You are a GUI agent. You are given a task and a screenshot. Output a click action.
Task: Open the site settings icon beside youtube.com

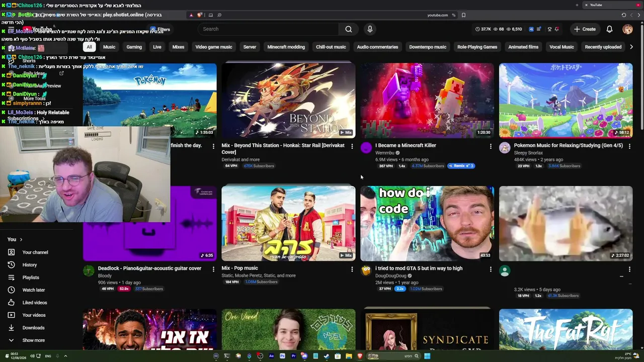454,15
